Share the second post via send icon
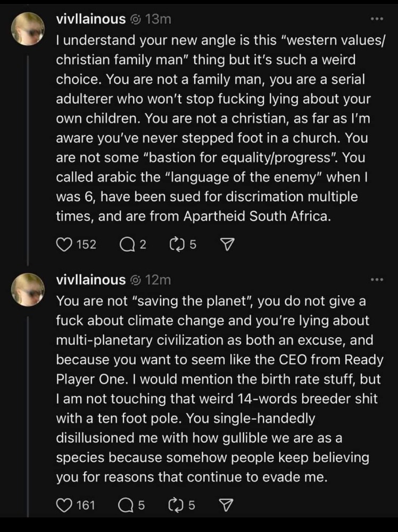Screen dimensions: 398x532 click(226, 505)
